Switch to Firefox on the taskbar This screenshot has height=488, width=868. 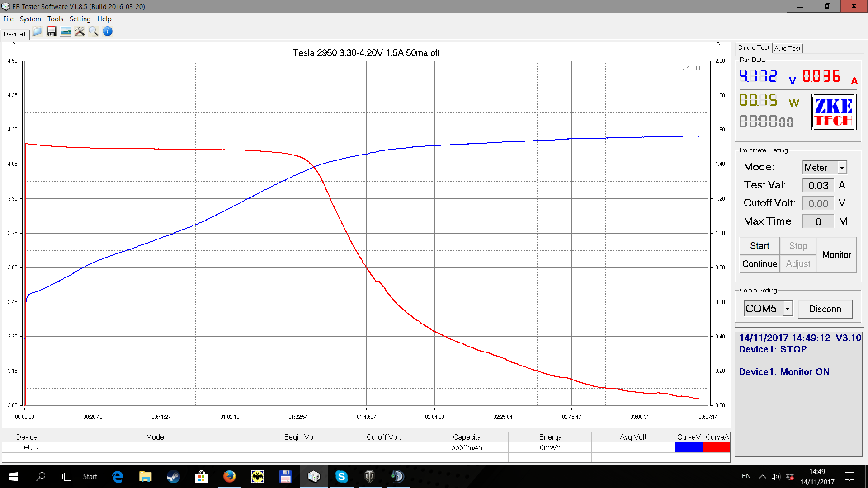[x=229, y=476]
